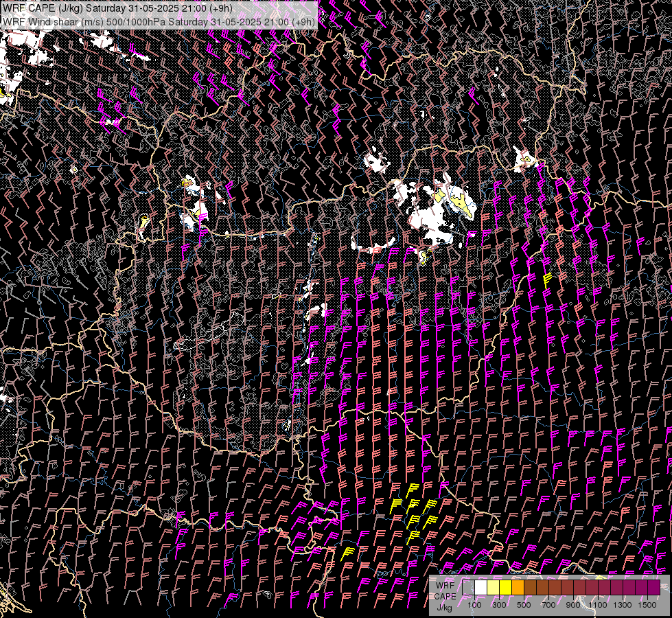Click the J/kg unit label in legend
Image resolution: width=672 pixels, height=618 pixels.
[x=444, y=608]
